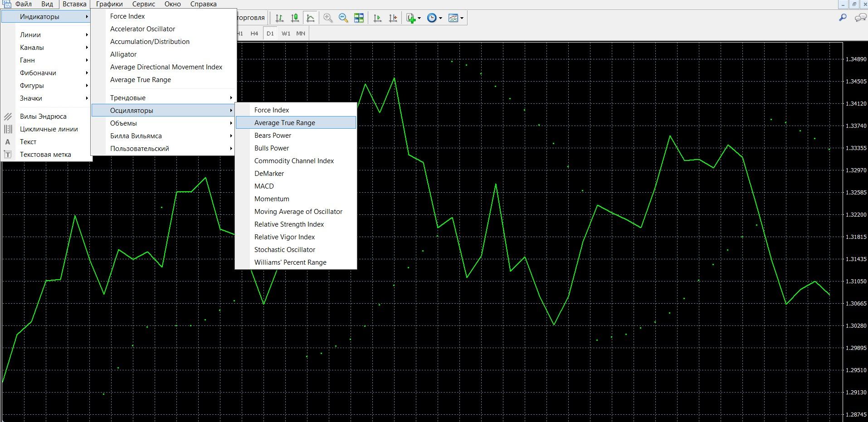
Task: Choose DeMarker oscillator
Action: pos(296,174)
